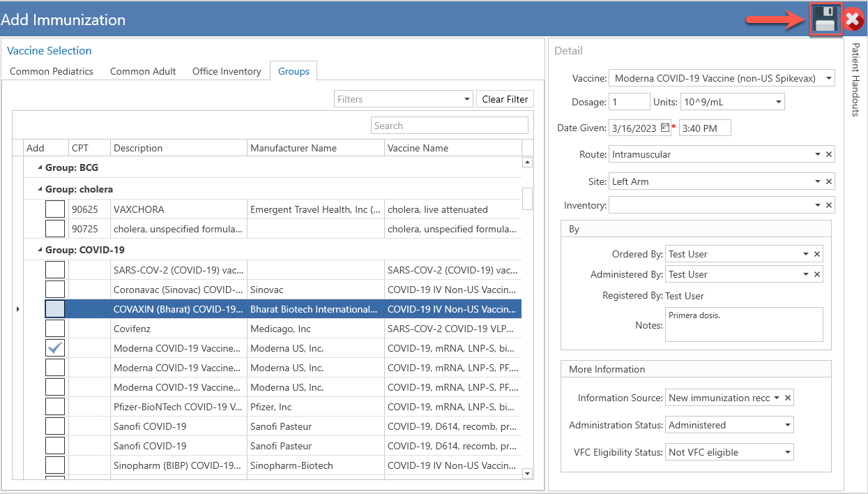Open the Units dropdown showing 10^9/mL

coord(733,102)
